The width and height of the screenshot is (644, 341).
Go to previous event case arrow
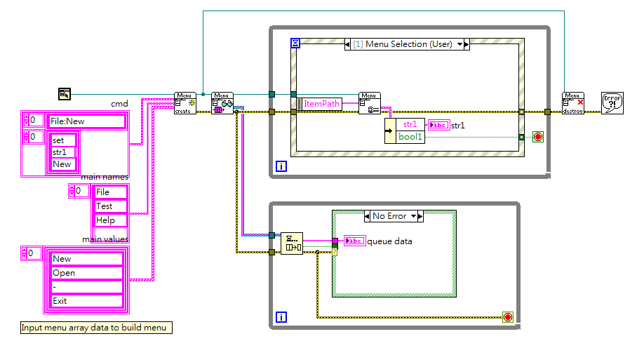[347, 44]
